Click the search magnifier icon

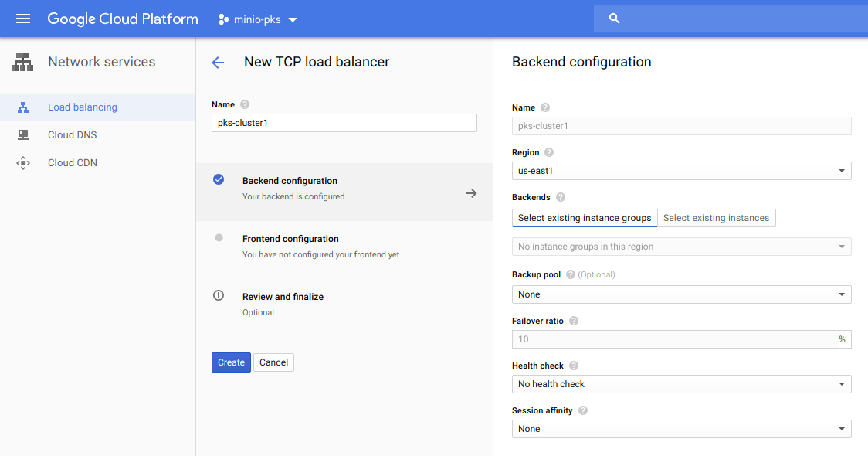coord(615,19)
